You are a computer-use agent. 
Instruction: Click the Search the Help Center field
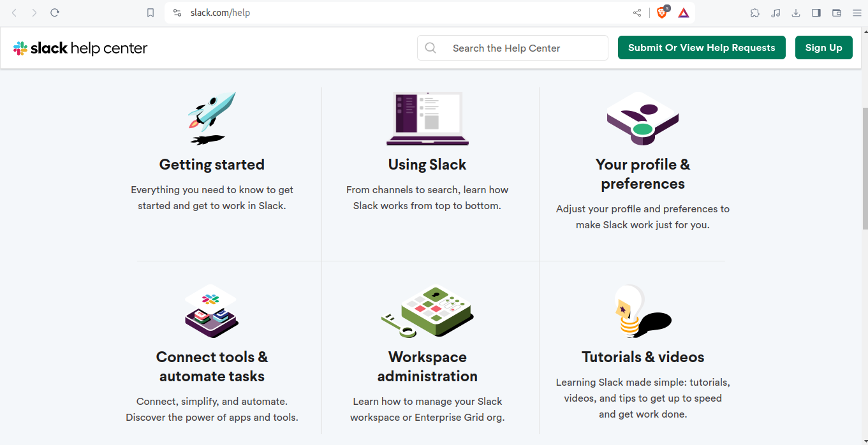pyautogui.click(x=512, y=48)
